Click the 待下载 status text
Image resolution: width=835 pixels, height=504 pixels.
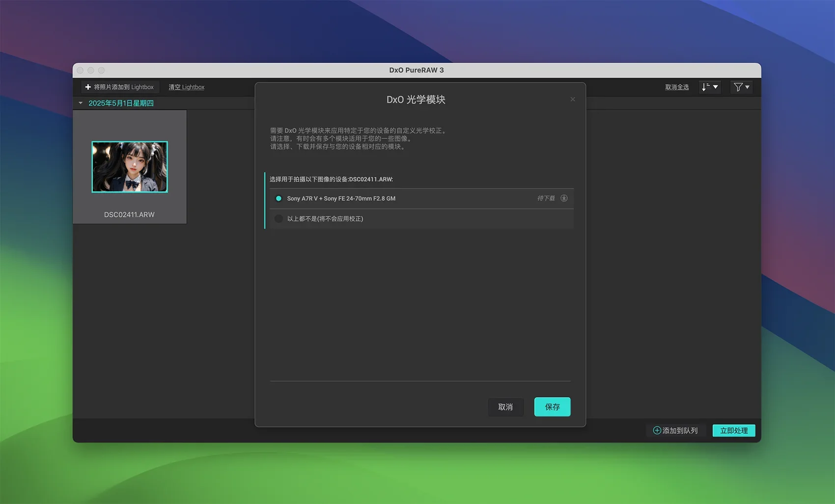546,198
